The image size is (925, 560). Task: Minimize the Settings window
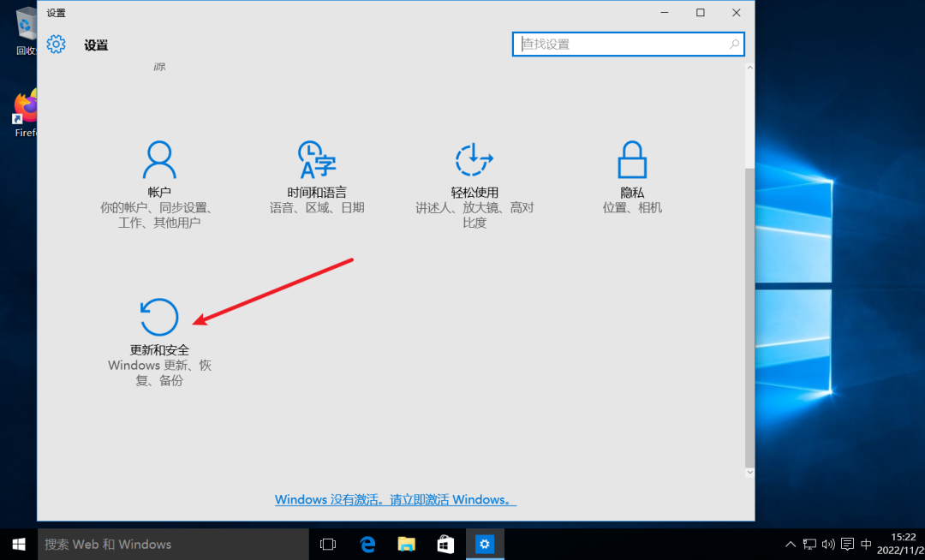tap(665, 12)
